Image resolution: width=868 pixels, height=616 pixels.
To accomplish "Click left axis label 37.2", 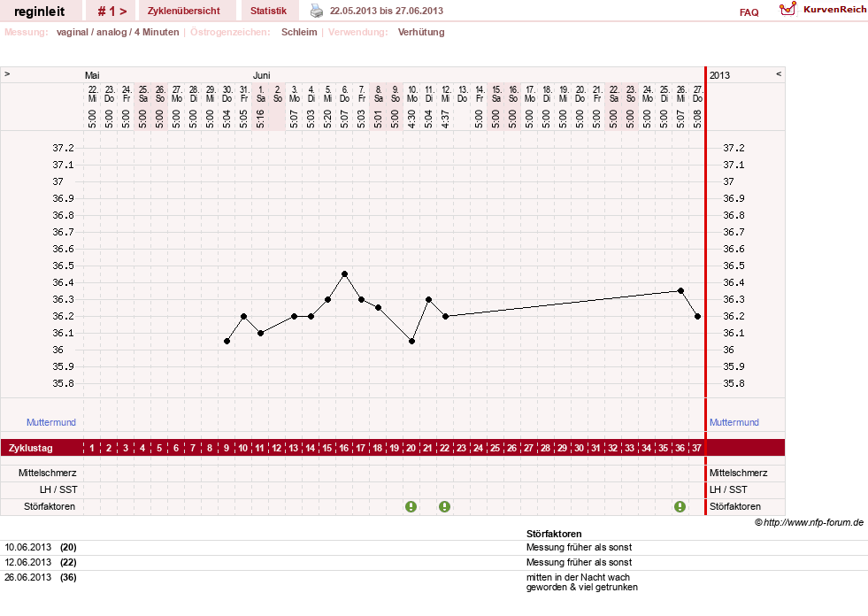I will (63, 148).
